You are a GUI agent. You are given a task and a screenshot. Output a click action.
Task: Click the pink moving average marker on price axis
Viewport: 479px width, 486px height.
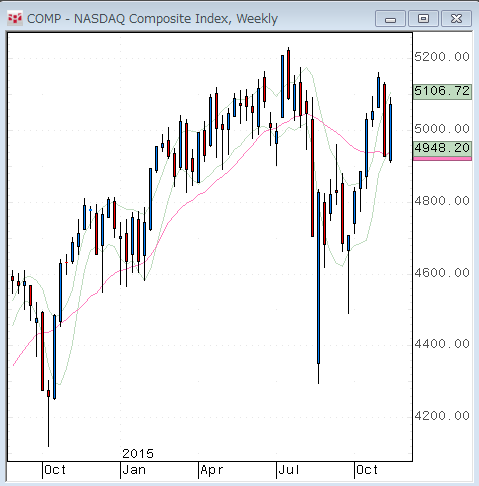click(x=442, y=159)
